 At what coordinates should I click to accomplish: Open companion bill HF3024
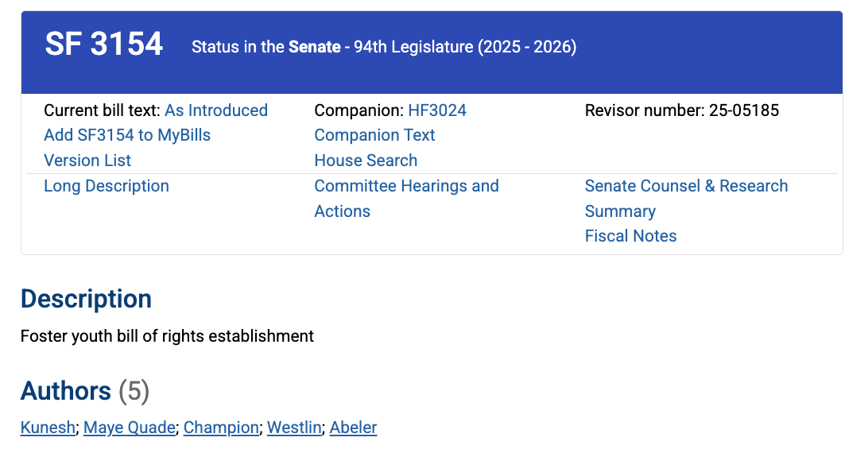point(437,110)
